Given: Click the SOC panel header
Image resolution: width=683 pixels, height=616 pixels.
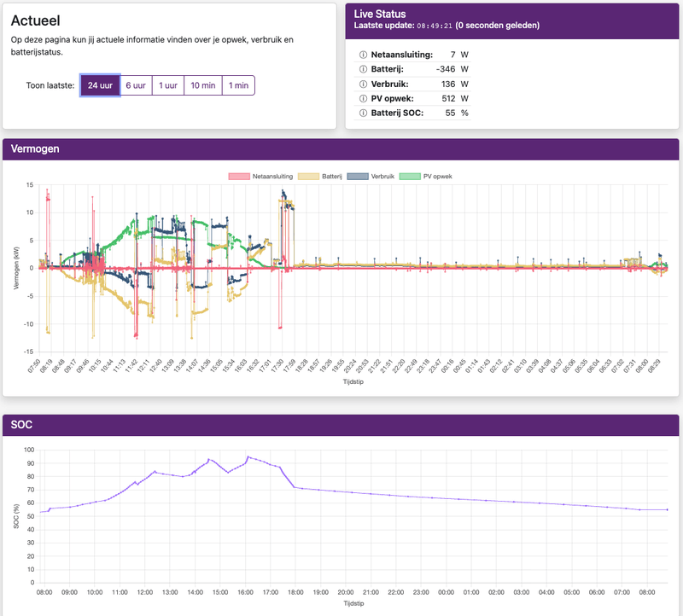Looking at the screenshot, I should click(x=341, y=425).
